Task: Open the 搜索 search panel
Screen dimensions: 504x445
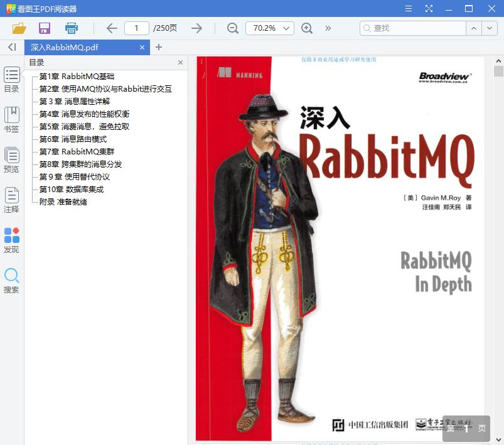Action: 11,281
